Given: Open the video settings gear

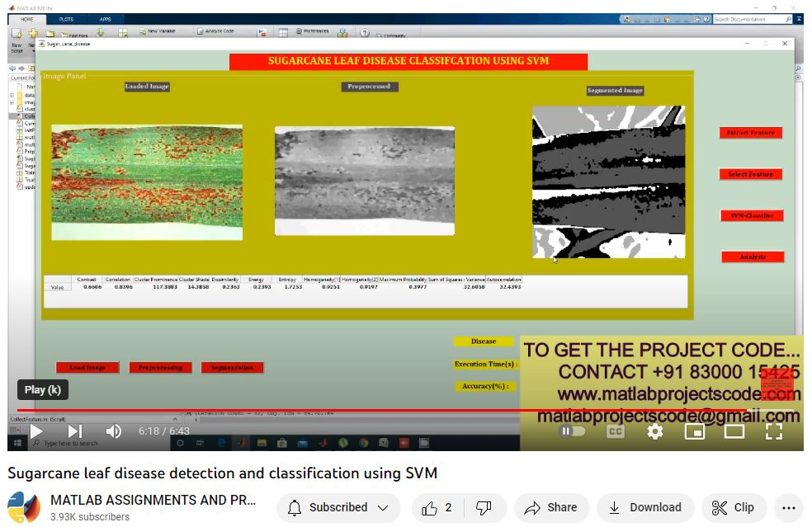Looking at the screenshot, I should [654, 431].
